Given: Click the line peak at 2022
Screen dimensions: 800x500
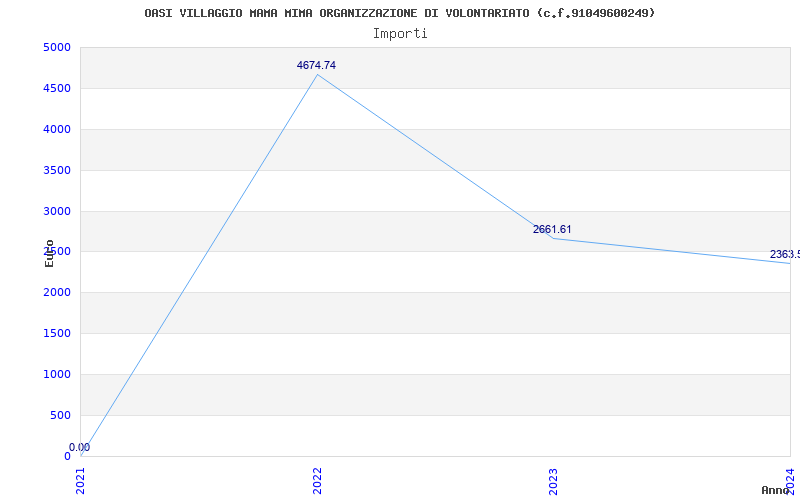Looking at the screenshot, I should 317,74.
